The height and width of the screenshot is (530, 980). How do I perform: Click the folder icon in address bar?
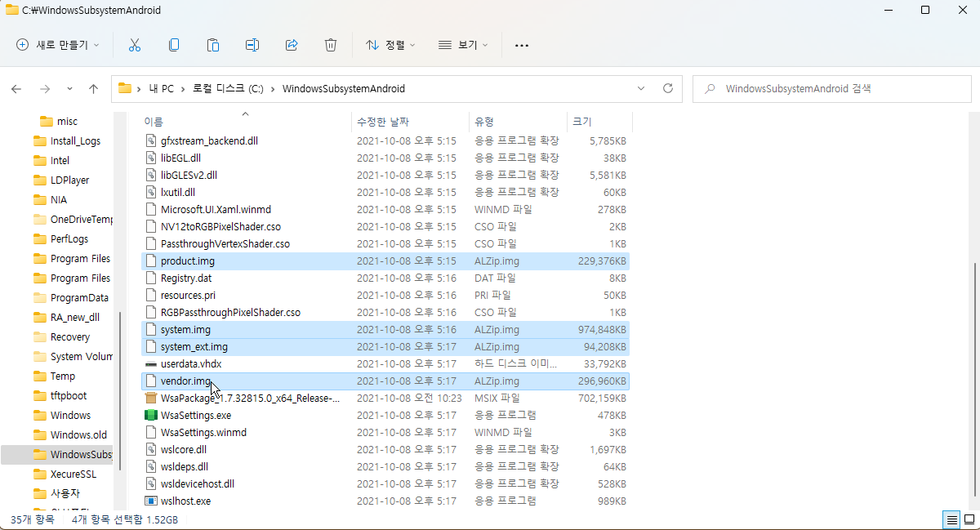pos(125,88)
